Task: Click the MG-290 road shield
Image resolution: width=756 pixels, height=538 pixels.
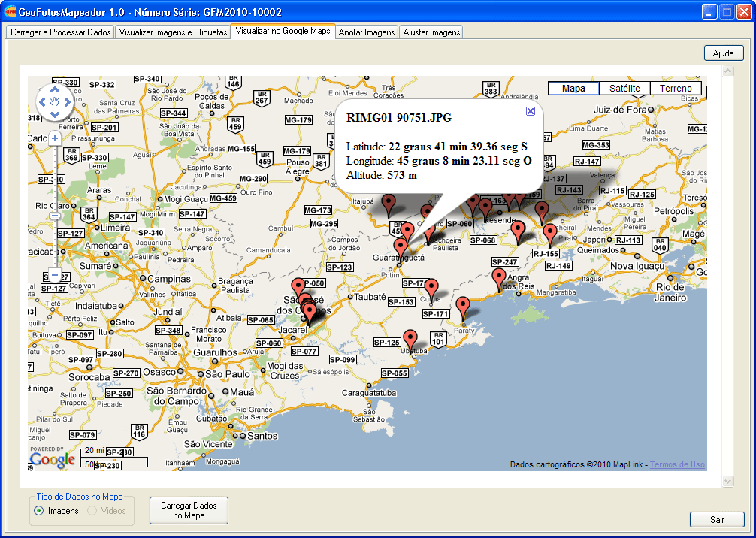Action: coord(253,179)
